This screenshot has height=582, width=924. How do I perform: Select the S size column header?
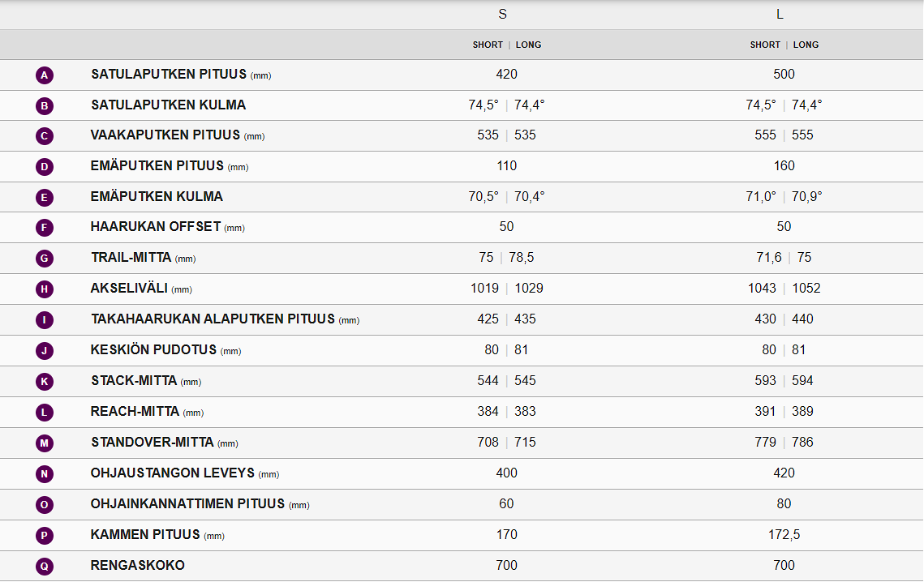pos(503,15)
